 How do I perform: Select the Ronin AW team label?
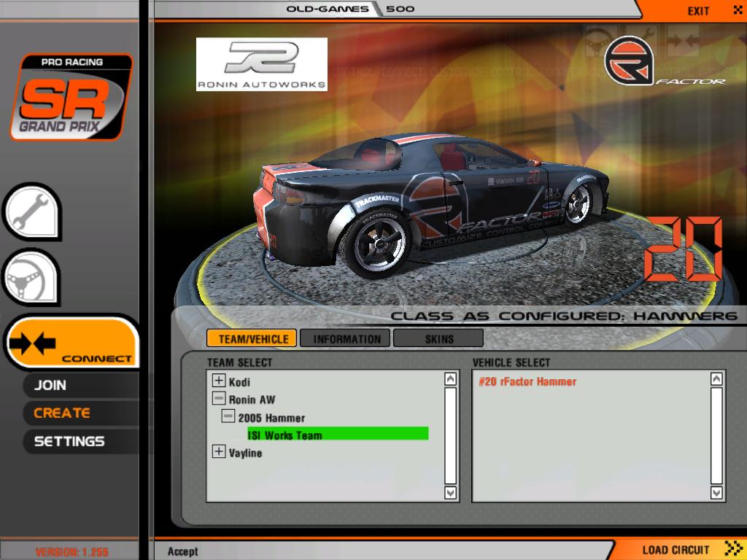252,400
